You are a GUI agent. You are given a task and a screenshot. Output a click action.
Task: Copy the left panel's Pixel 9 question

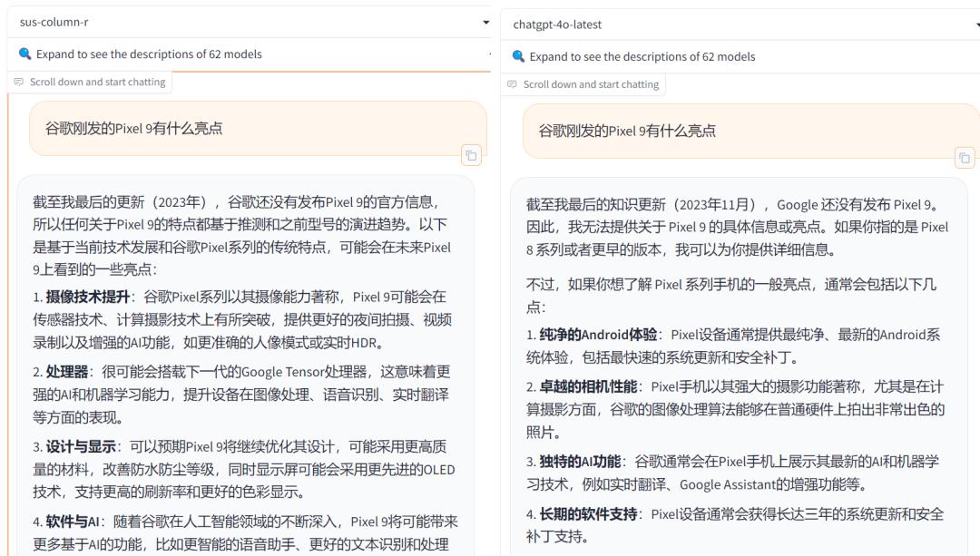pyautogui.click(x=471, y=155)
